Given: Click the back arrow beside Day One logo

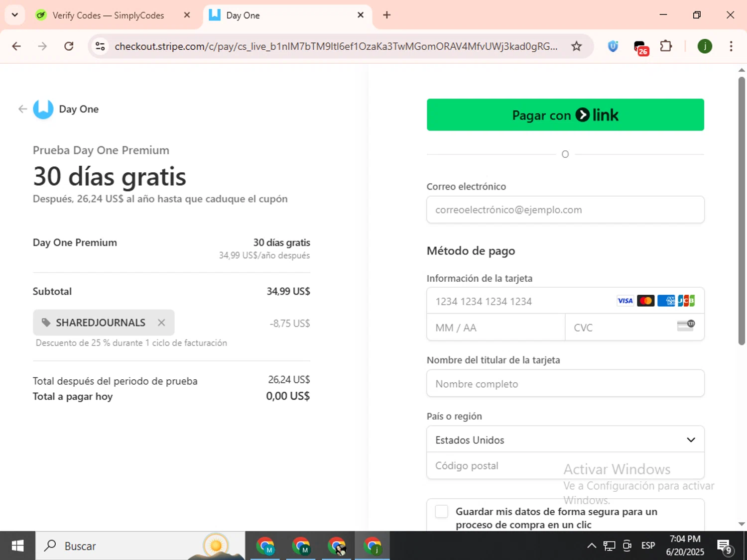Looking at the screenshot, I should pyautogui.click(x=22, y=109).
